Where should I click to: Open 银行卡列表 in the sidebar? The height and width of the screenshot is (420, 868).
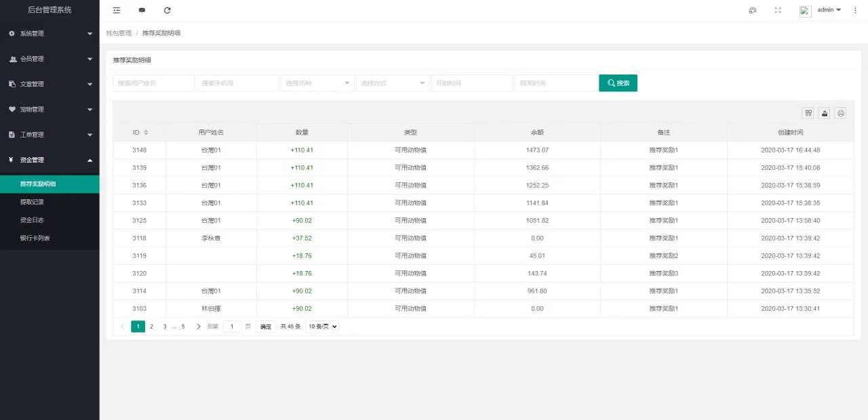coord(35,238)
